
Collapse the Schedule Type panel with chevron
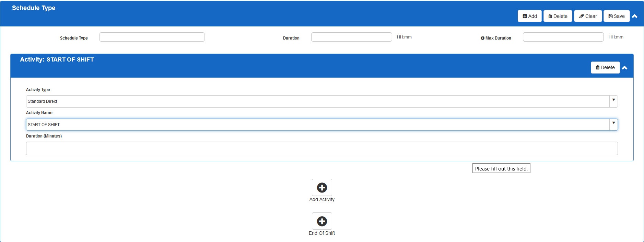pyautogui.click(x=635, y=16)
